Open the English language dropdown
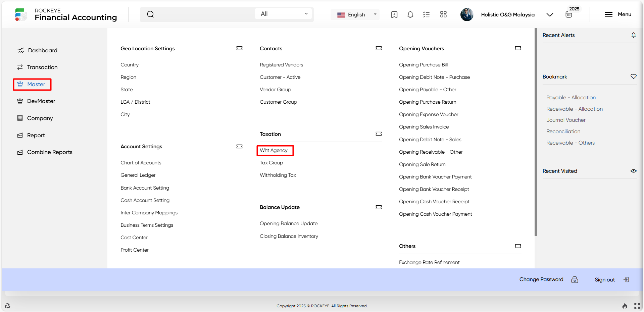Viewport: 644px width, 312px height. click(355, 14)
